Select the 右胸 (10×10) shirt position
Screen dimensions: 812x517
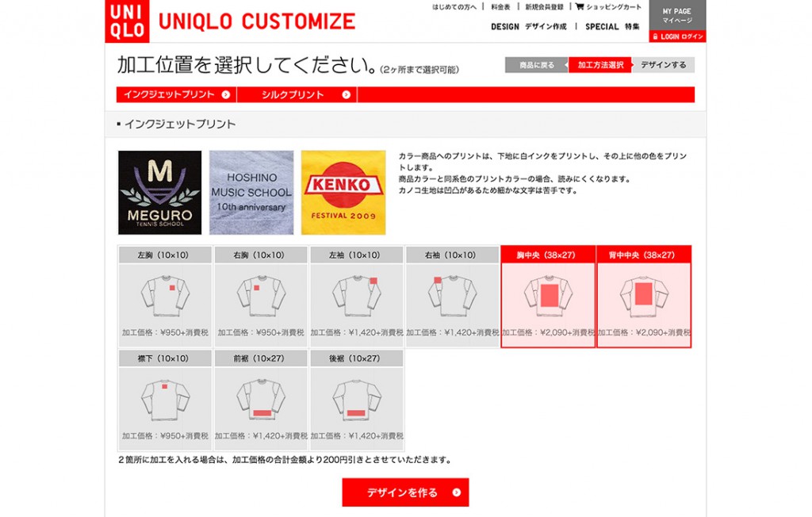coord(261,297)
